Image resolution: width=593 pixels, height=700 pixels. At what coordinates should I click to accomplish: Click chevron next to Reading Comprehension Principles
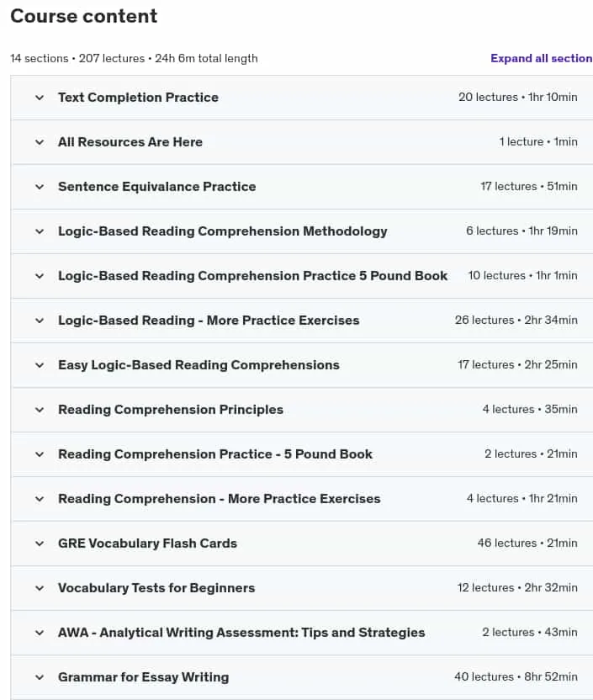(x=40, y=410)
